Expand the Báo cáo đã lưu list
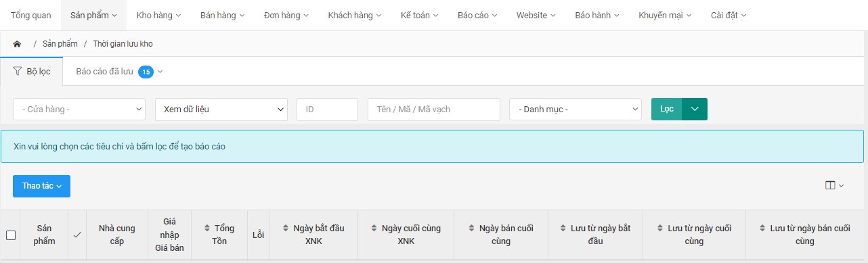 [x=119, y=71]
